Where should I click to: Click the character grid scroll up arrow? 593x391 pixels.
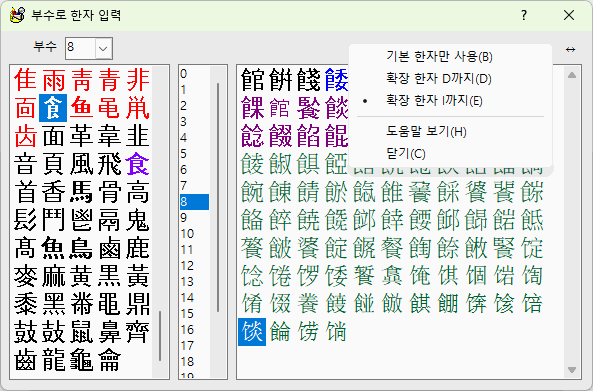(x=572, y=75)
